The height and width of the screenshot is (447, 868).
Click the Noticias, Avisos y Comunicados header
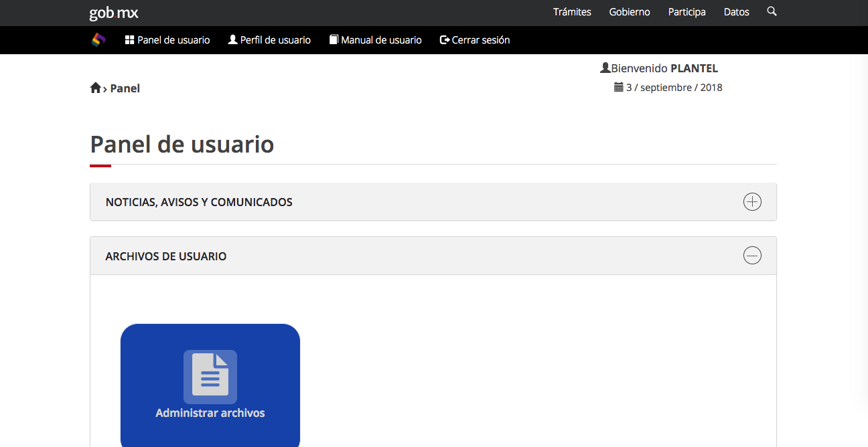pyautogui.click(x=199, y=202)
